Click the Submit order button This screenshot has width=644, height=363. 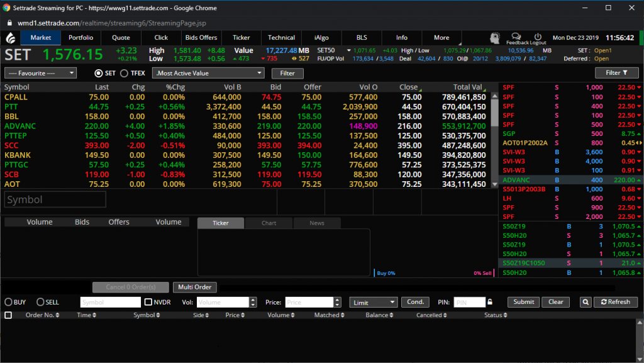[x=523, y=302]
